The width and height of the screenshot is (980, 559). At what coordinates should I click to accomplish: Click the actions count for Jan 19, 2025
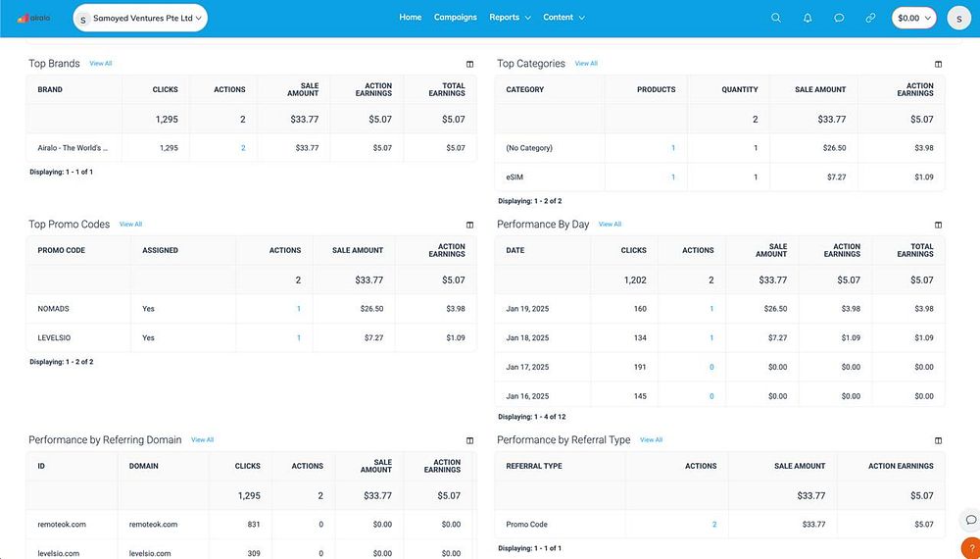[x=711, y=309]
